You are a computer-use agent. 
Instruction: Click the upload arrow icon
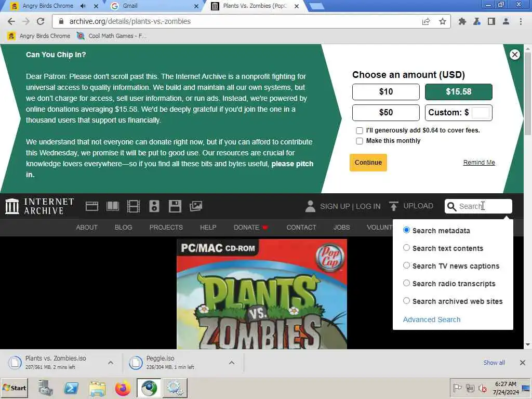pos(394,206)
